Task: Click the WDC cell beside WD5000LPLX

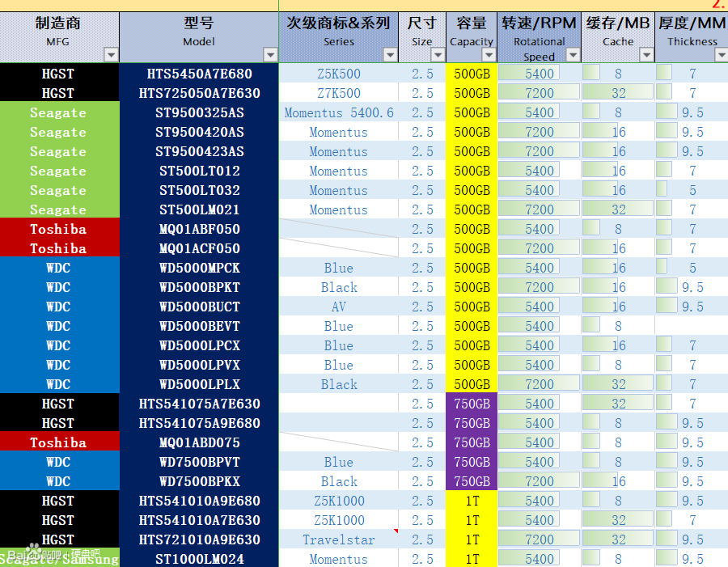Action: point(59,384)
